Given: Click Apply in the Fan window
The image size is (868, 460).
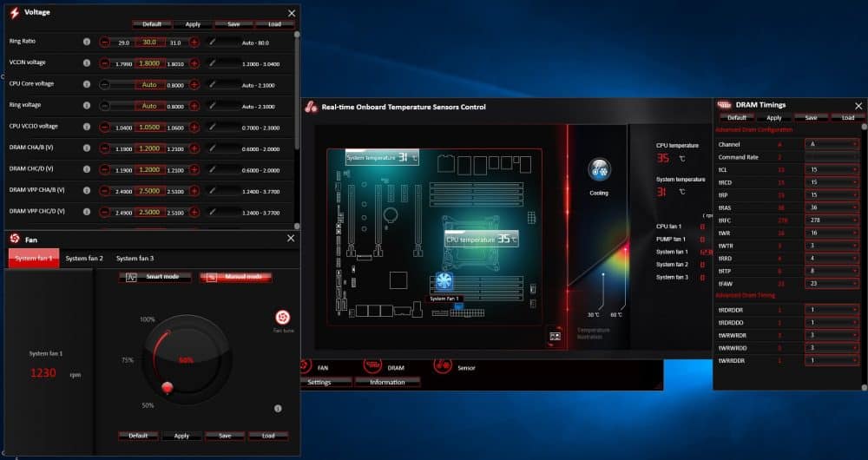Looking at the screenshot, I should pyautogui.click(x=181, y=437).
